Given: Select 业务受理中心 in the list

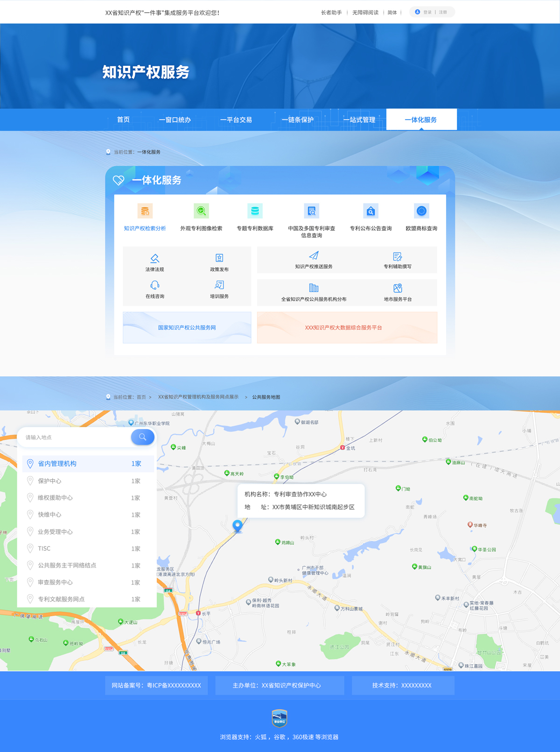Looking at the screenshot, I should click(x=88, y=532).
